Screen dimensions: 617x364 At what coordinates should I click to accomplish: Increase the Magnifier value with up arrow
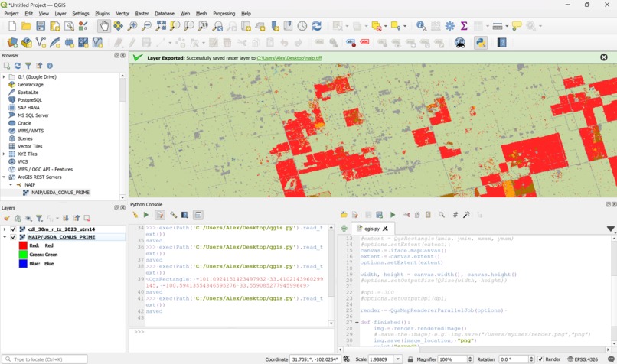470,358
